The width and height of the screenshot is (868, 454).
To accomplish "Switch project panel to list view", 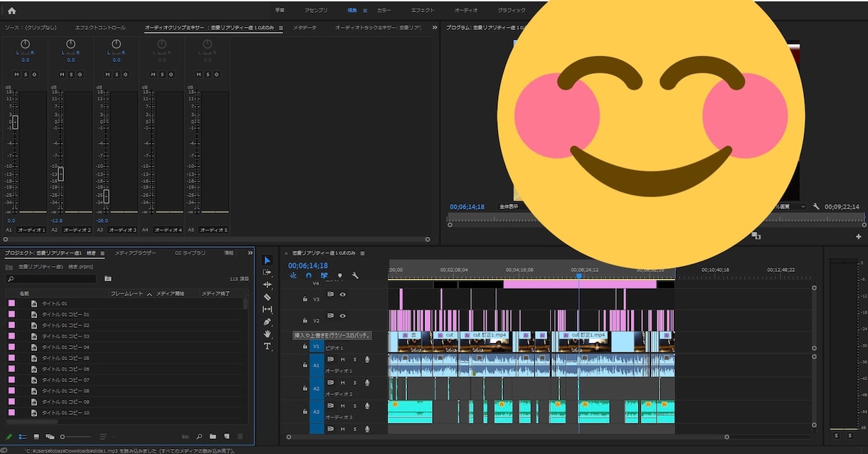I will (22, 436).
